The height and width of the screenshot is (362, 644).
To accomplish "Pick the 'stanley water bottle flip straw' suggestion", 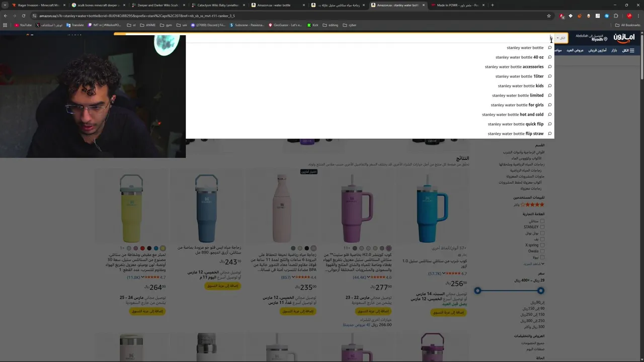I will 516,134.
